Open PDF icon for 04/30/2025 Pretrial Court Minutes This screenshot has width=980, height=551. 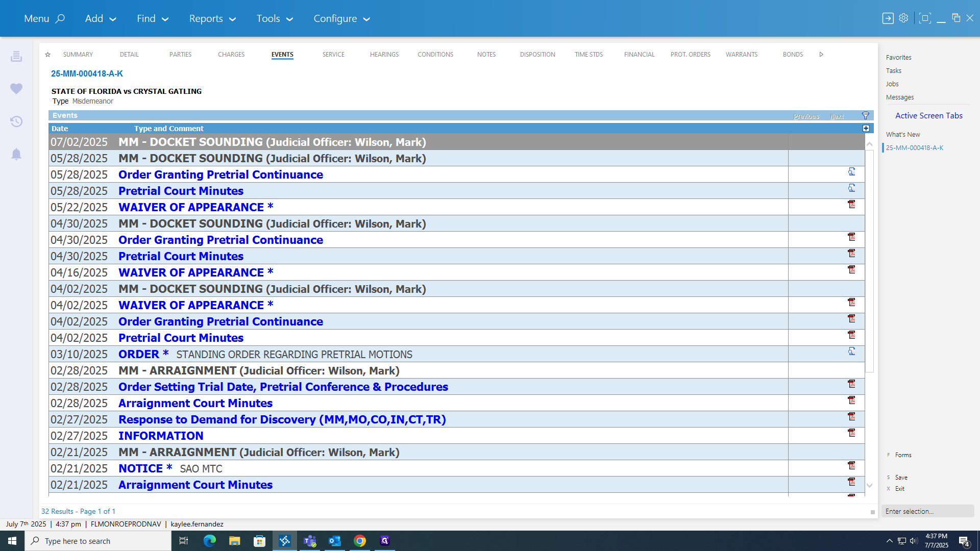[851, 253]
